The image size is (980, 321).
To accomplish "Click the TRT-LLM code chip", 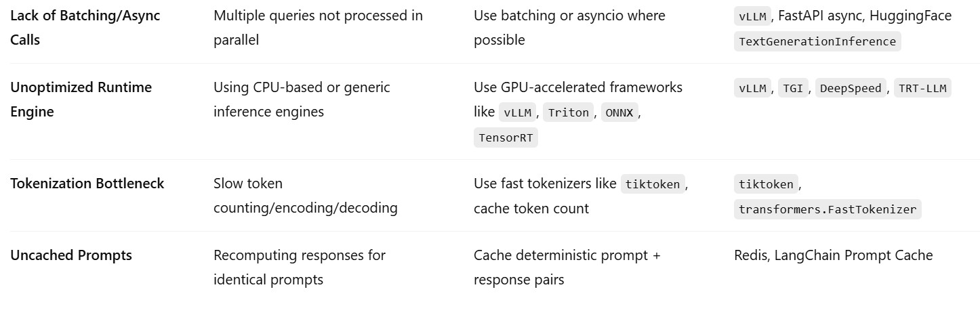I will point(922,88).
